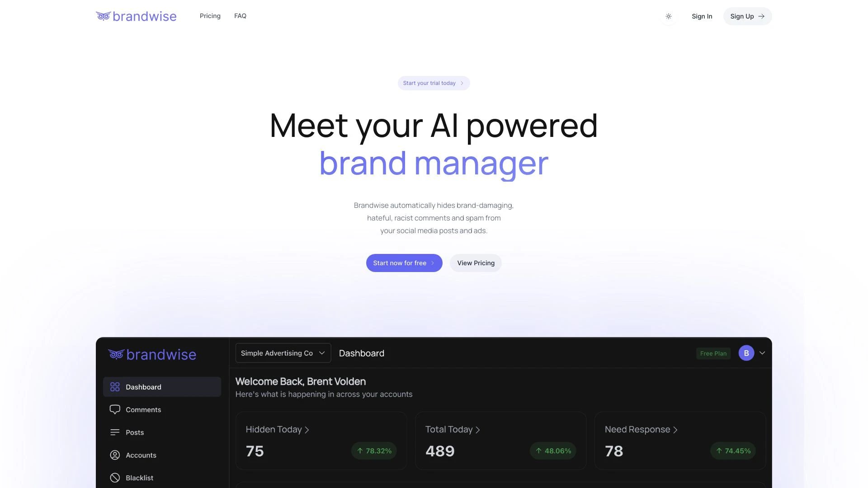Viewport: 868px width, 488px height.
Task: Open the Posts sidebar icon
Action: point(114,432)
